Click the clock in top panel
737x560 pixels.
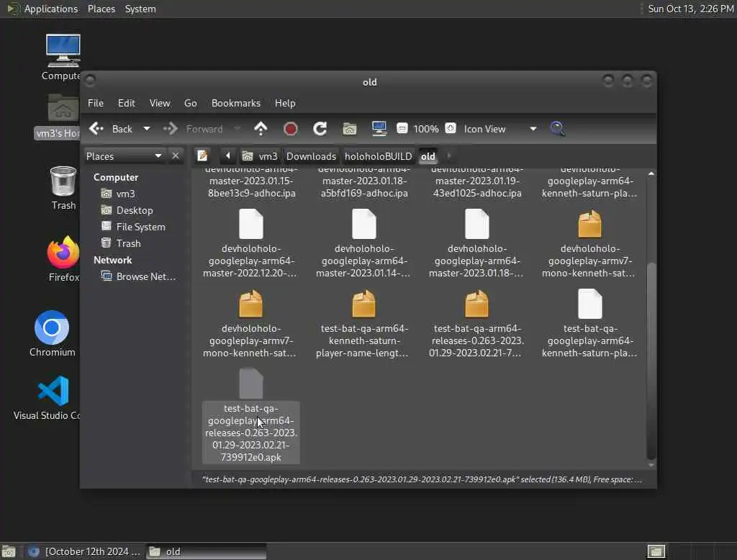coord(690,9)
